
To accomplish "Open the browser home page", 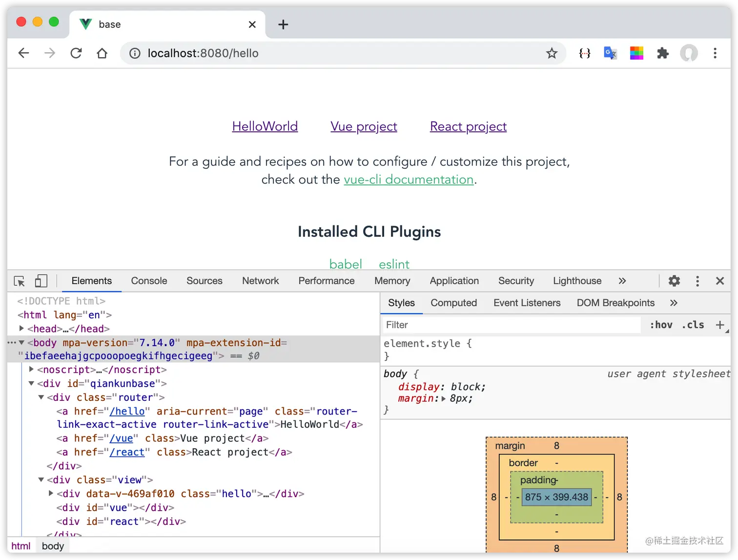I will click(x=102, y=53).
